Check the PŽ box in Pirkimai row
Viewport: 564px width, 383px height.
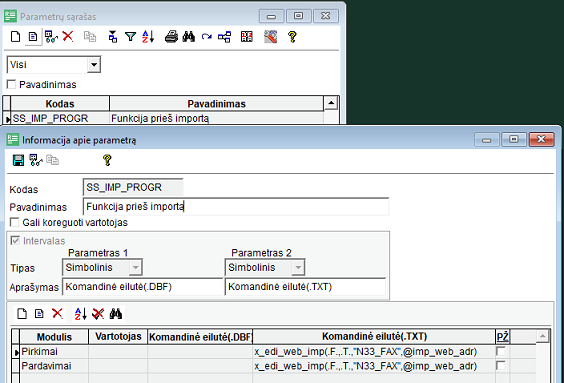click(x=500, y=351)
